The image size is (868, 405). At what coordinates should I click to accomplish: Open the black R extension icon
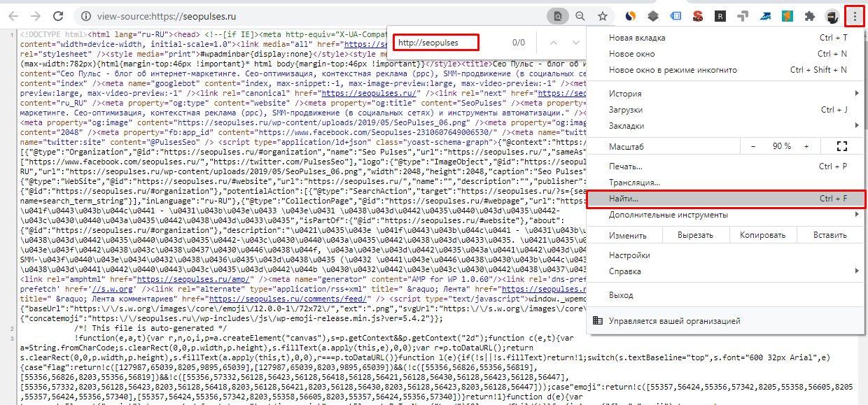720,15
